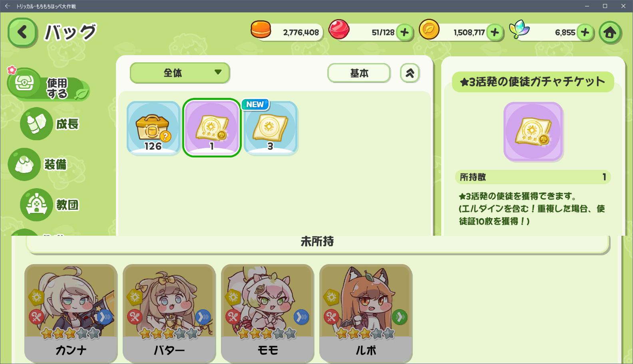Screen dimensions: 633x364
Task: Choose the バター character card
Action: click(169, 313)
